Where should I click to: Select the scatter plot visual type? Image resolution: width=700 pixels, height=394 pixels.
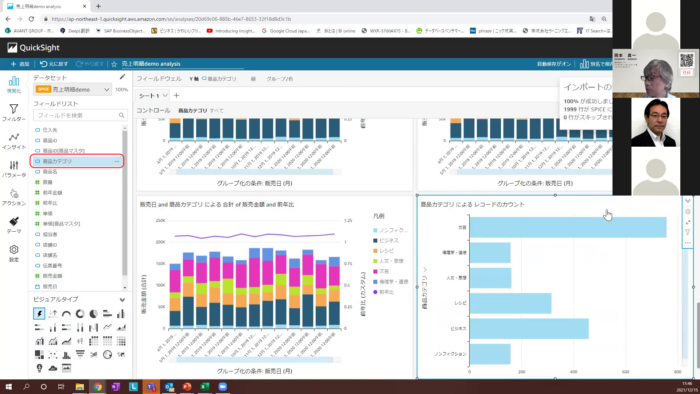coord(53,355)
